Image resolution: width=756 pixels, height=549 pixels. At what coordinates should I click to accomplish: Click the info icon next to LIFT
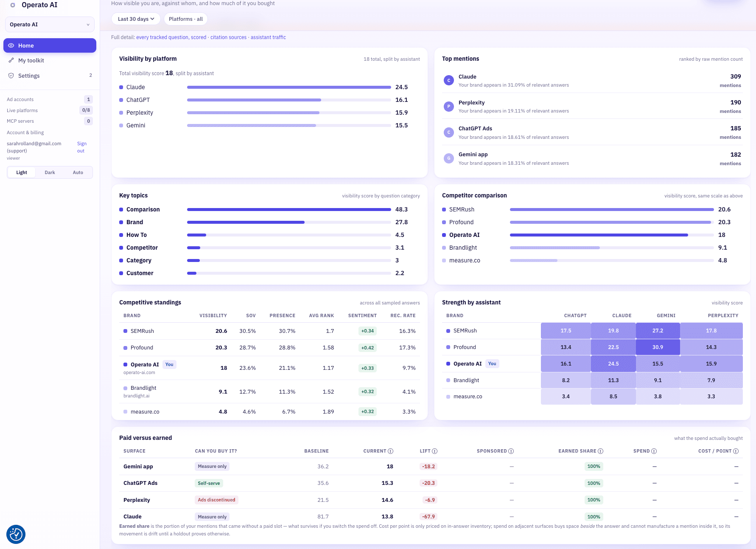[435, 451]
